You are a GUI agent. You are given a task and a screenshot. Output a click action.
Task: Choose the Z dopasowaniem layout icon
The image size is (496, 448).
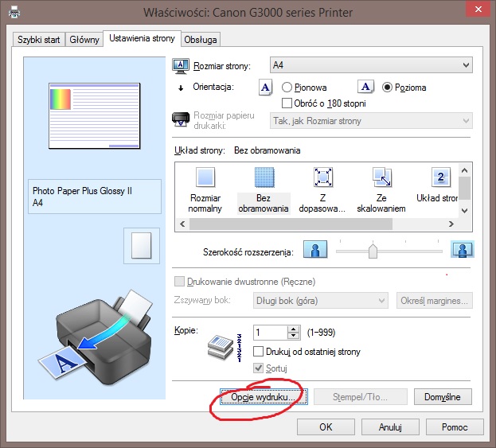(x=322, y=177)
